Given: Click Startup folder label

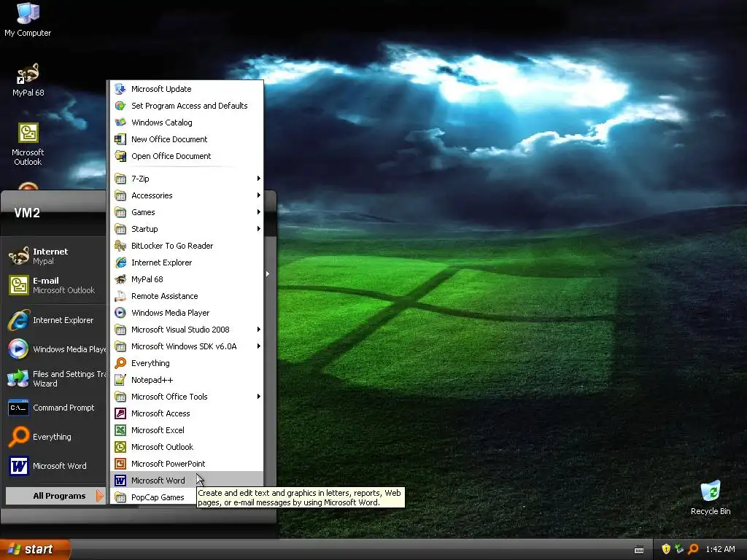Looking at the screenshot, I should pyautogui.click(x=144, y=228).
